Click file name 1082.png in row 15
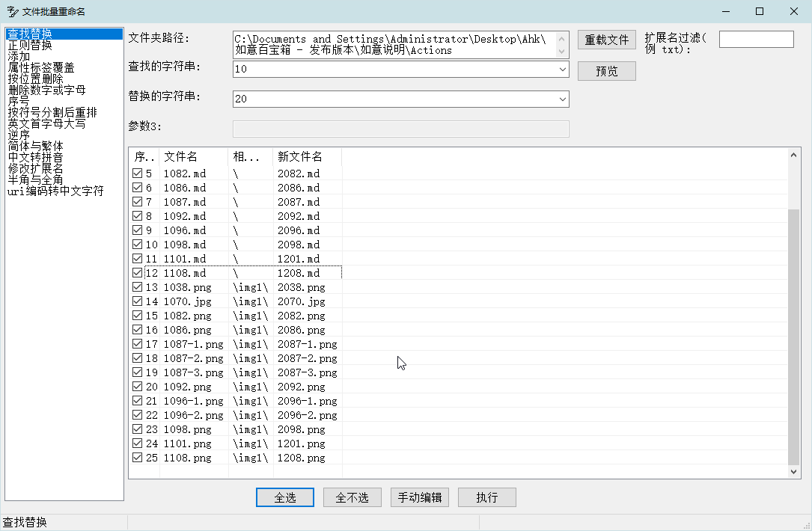Screen dimensions: 812x531 click(x=187, y=316)
